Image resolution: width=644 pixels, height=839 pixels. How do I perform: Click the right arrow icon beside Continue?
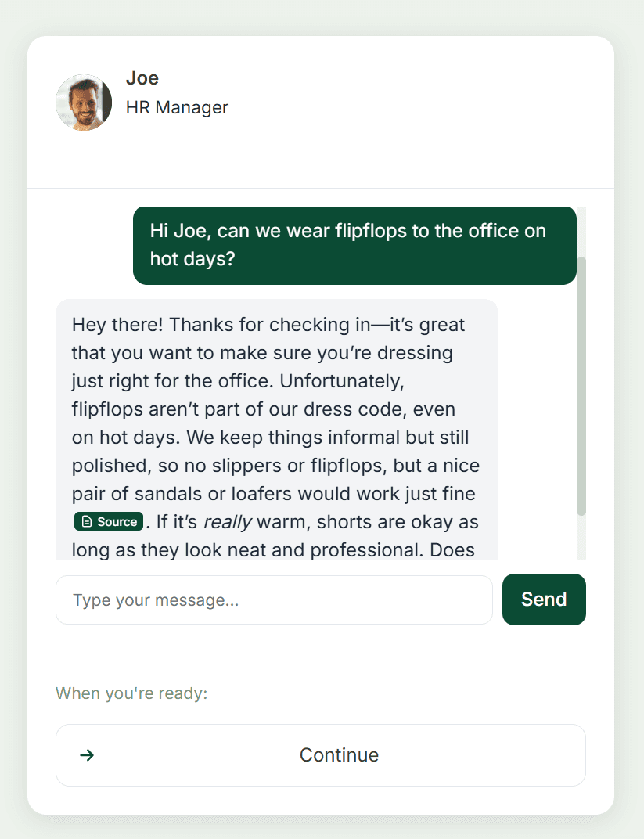coord(88,755)
